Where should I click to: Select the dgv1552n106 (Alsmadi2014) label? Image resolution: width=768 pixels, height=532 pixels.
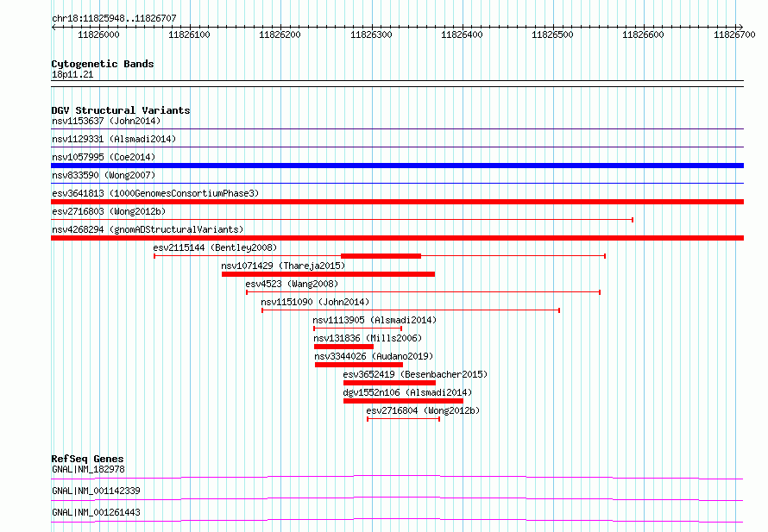[407, 392]
